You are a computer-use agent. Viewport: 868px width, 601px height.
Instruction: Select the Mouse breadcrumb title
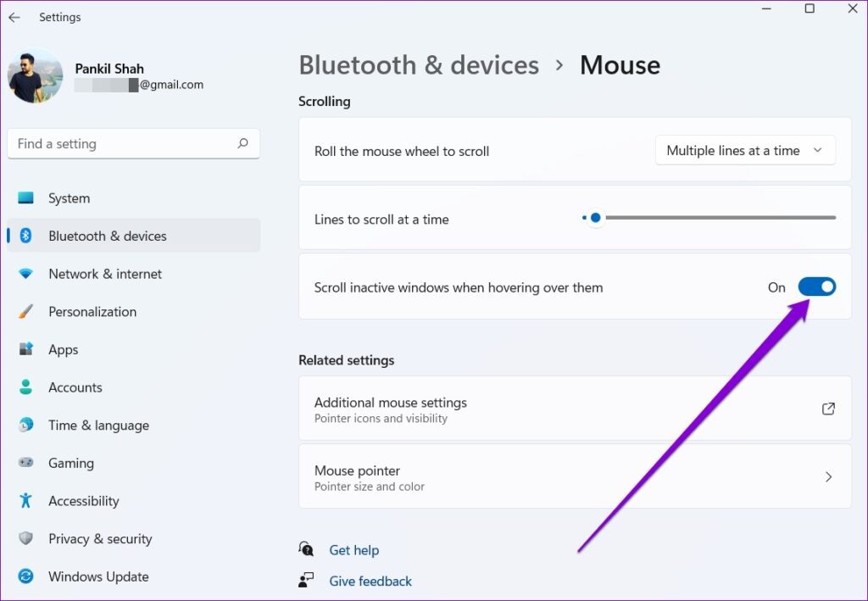tap(620, 64)
